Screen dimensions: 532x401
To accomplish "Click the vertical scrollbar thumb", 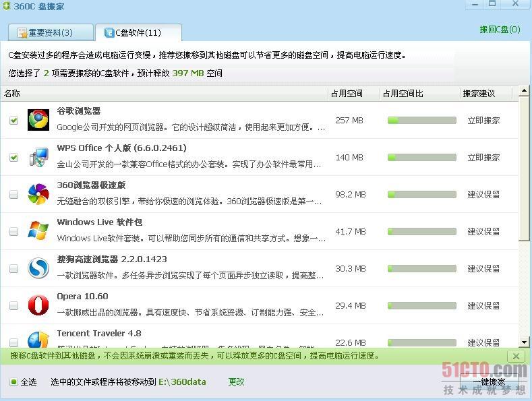I will click(524, 168).
